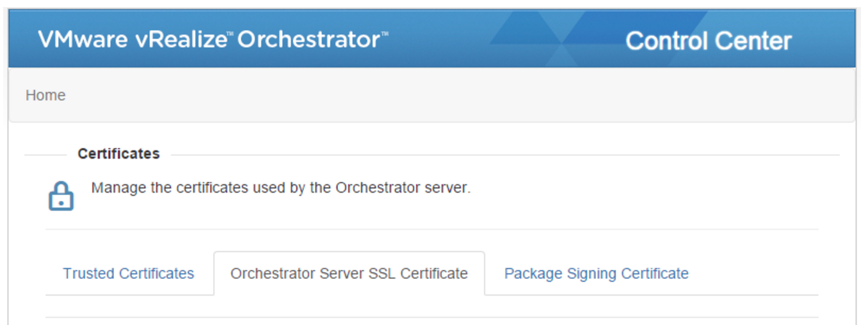Click the word 'Orchestrator' in the header logo
Screen dimensions: 868x325
309,40
